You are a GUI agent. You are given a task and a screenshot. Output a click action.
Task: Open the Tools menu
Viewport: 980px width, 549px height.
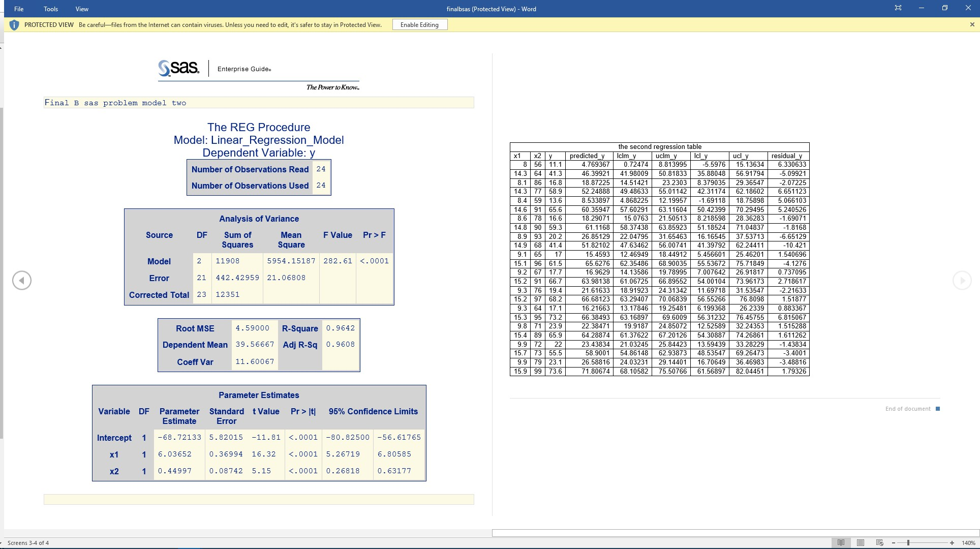(50, 9)
